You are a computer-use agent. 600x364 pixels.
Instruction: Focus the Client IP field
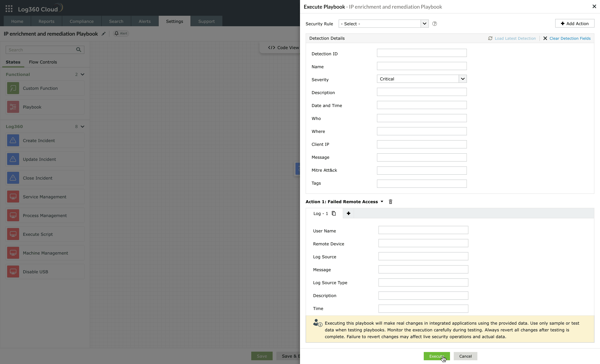click(x=422, y=144)
